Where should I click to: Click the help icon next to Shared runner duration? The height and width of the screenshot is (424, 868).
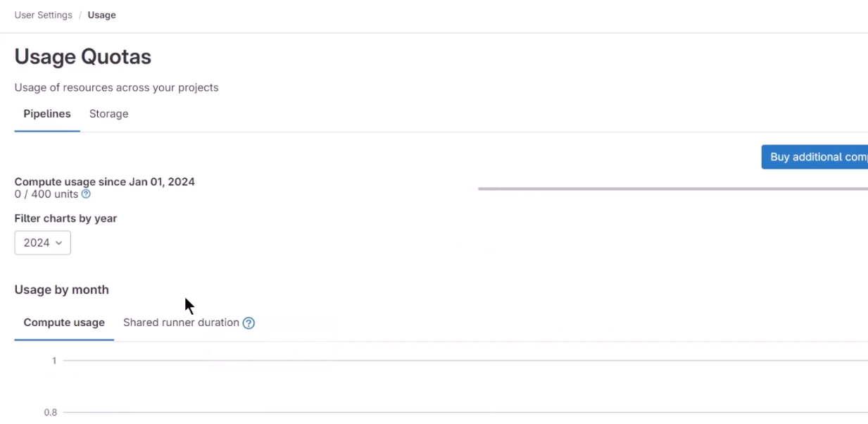pos(249,323)
